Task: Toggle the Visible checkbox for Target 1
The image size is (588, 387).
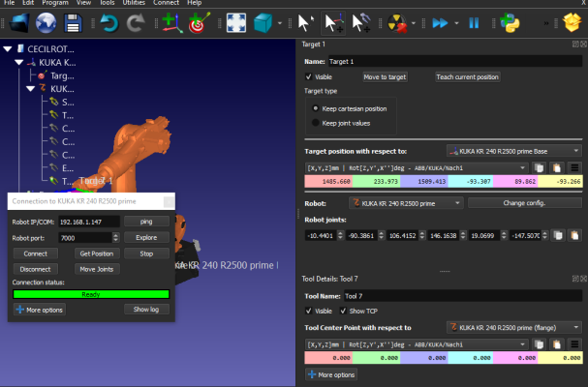Action: click(310, 76)
